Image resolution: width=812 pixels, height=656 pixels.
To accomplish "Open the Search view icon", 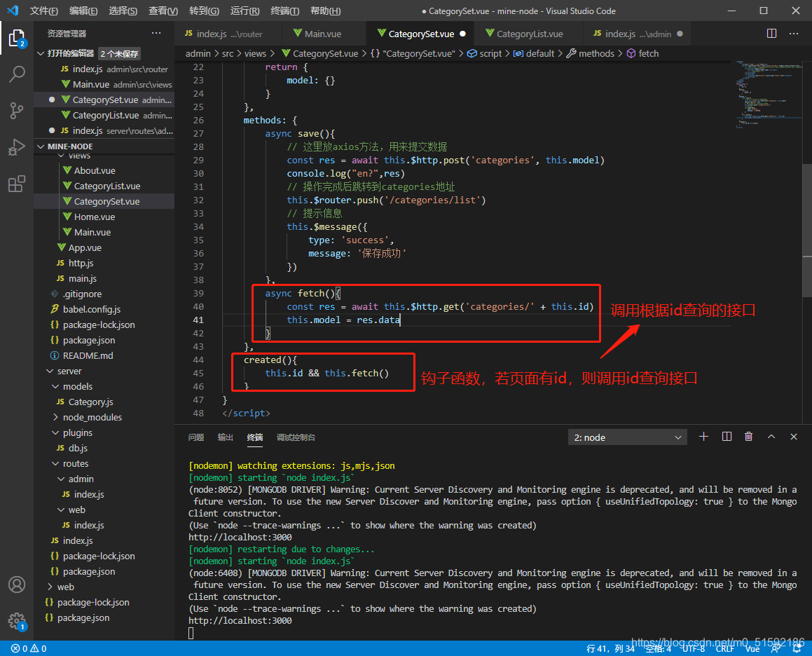I will pyautogui.click(x=17, y=74).
